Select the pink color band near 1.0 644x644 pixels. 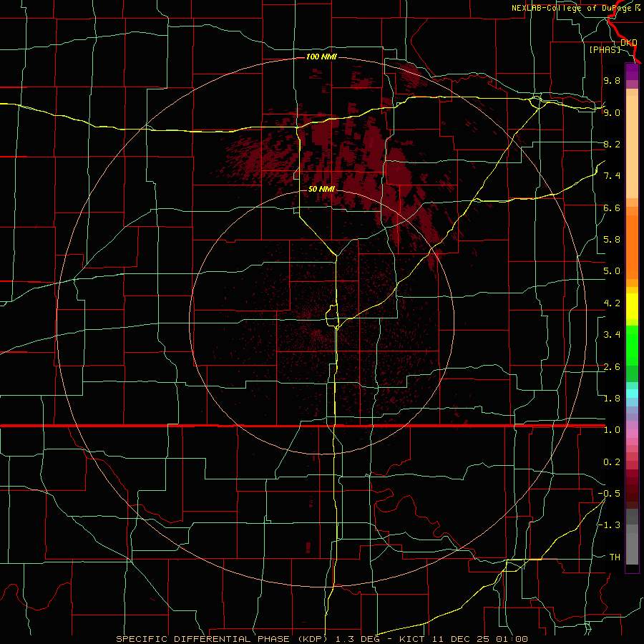tap(632, 434)
